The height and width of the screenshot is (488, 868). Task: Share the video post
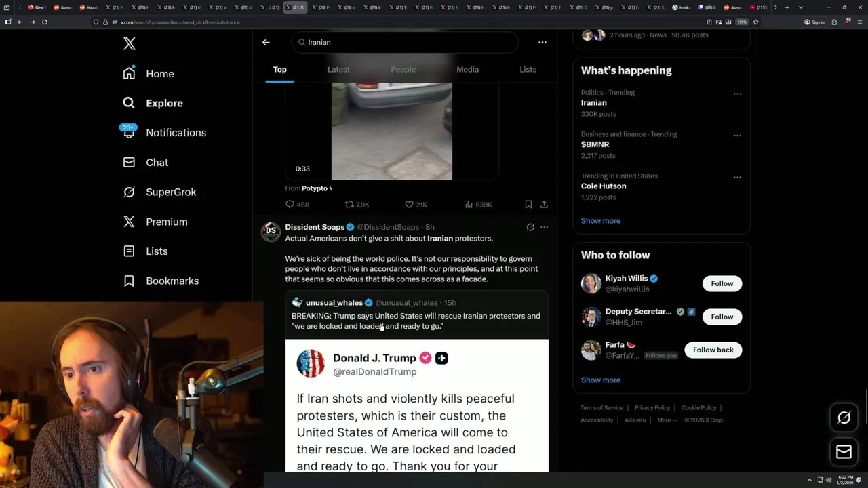(544, 204)
